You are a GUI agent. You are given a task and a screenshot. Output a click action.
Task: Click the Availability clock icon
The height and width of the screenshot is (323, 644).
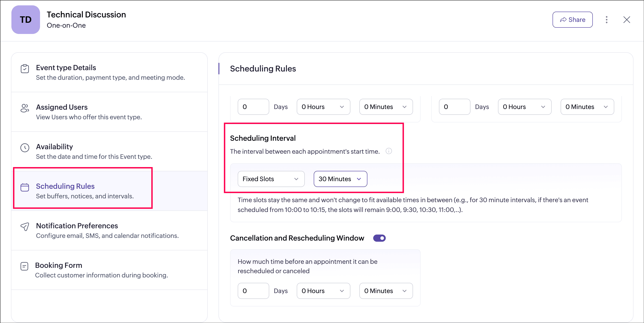pos(25,148)
